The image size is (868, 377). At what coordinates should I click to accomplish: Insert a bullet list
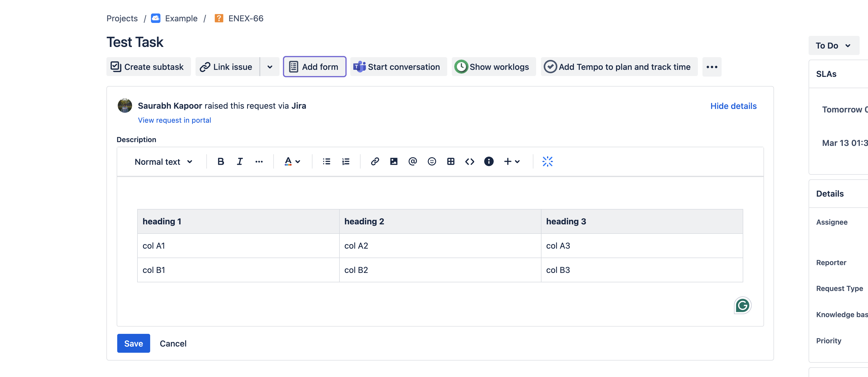point(326,162)
